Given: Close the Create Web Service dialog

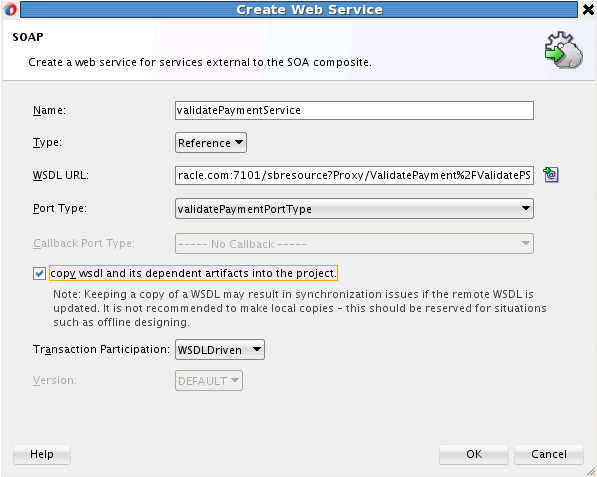Looking at the screenshot, I should pos(588,10).
